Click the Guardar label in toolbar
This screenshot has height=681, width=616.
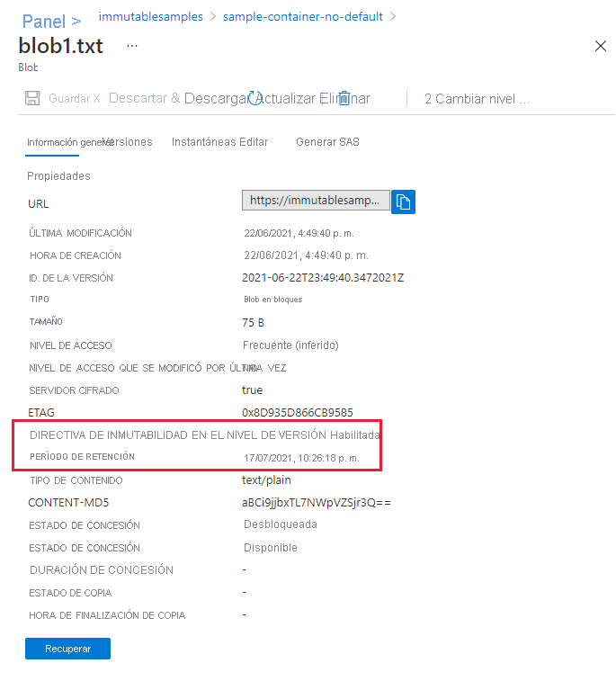tap(69, 99)
